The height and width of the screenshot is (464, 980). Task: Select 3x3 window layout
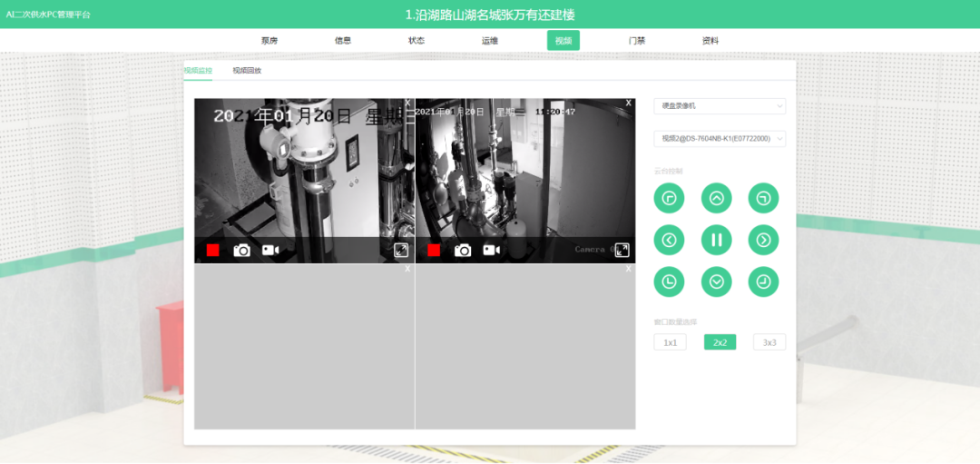(769, 342)
